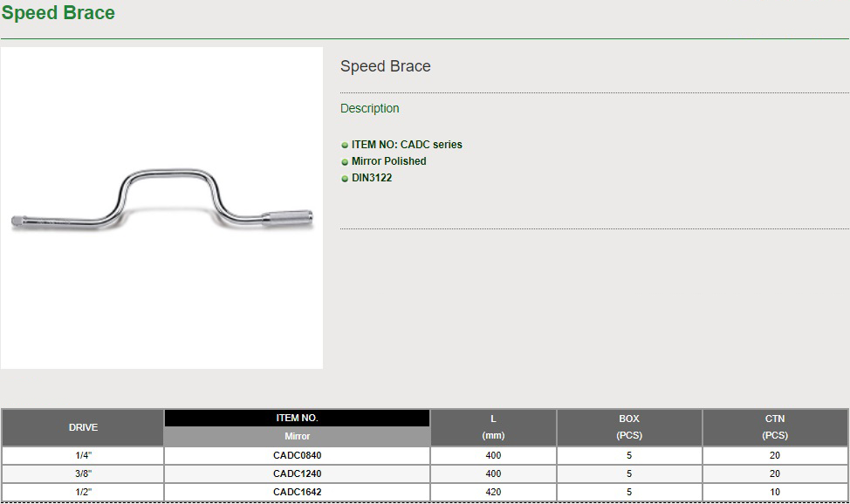
Task: Click the 420 length value
Action: tap(493, 492)
